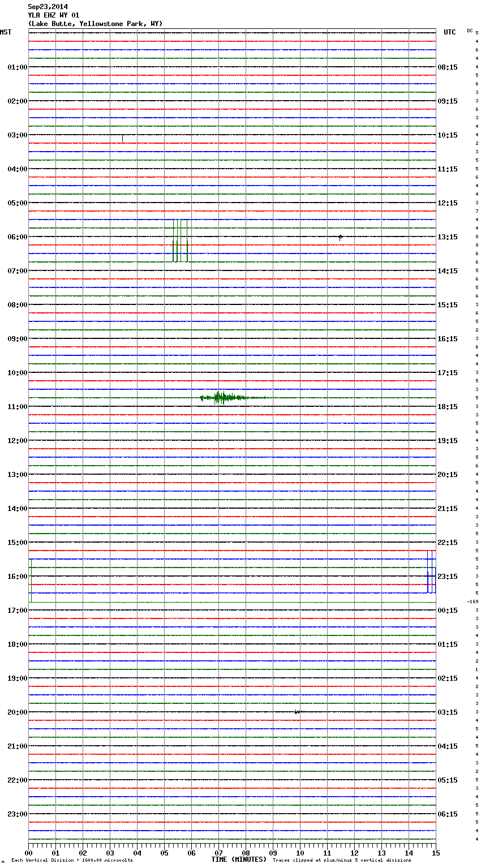This screenshot has width=481, height=868.
Task: Select the 20:00 MST time label
Action: [18, 712]
